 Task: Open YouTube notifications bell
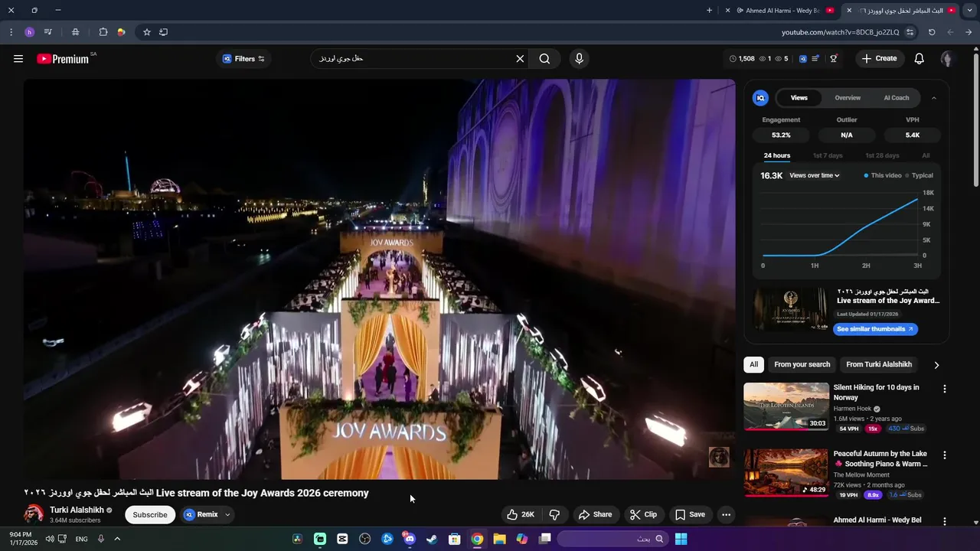920,59
